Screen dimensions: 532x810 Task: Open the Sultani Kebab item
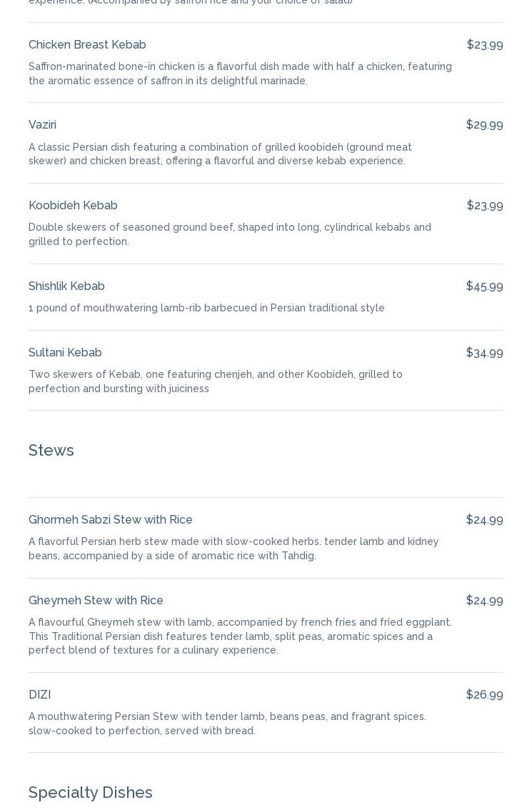pos(65,353)
